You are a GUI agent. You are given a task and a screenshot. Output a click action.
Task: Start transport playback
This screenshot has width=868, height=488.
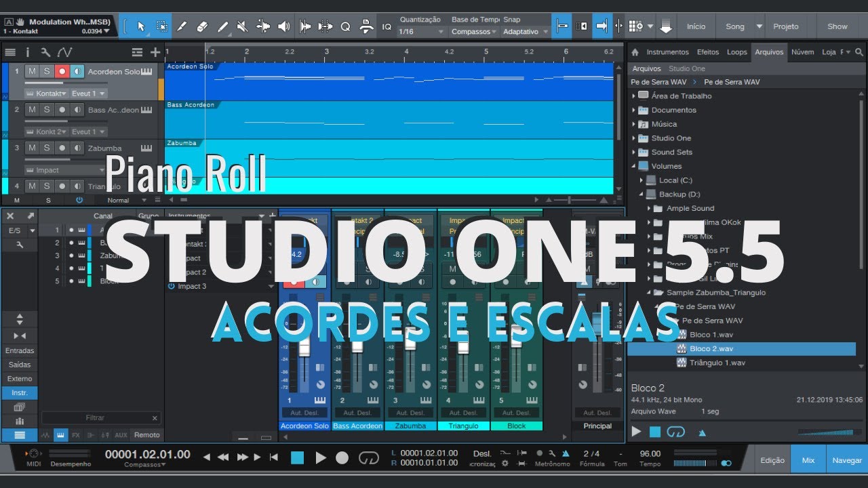[321, 458]
